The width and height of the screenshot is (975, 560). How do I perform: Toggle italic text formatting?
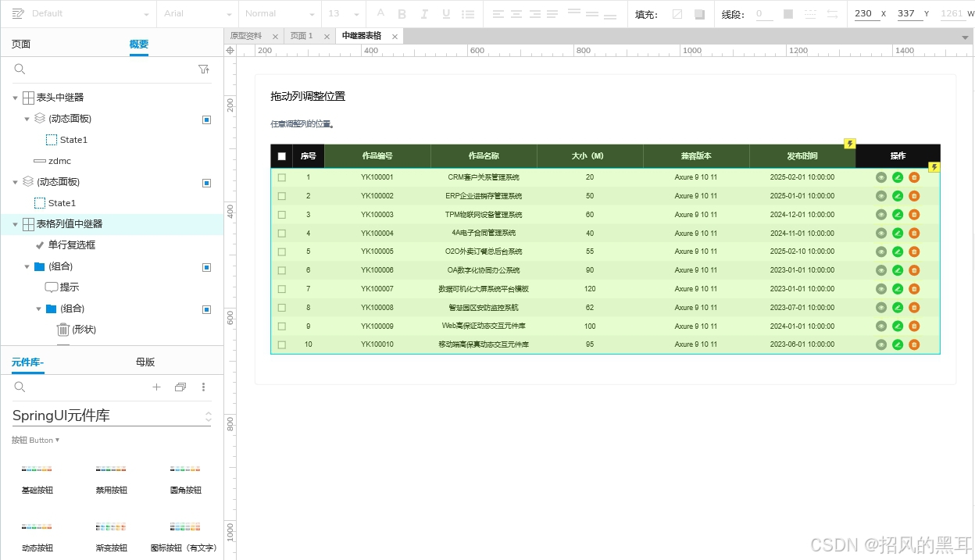click(x=424, y=14)
